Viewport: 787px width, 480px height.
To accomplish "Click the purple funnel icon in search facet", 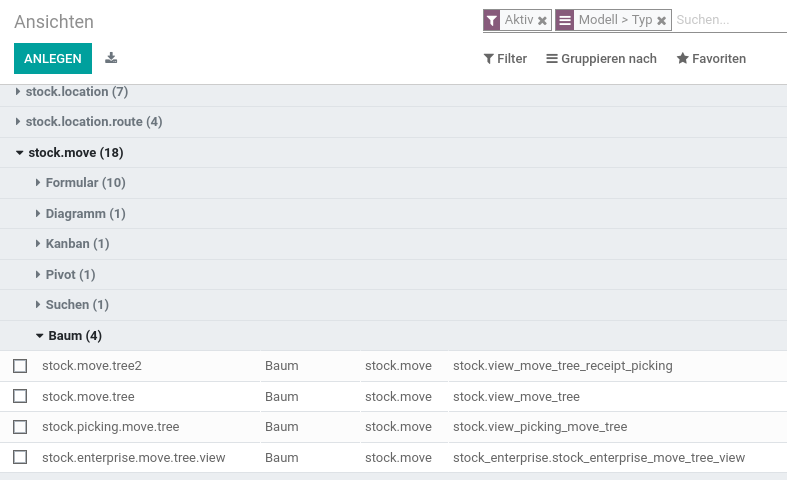I will click(x=492, y=20).
